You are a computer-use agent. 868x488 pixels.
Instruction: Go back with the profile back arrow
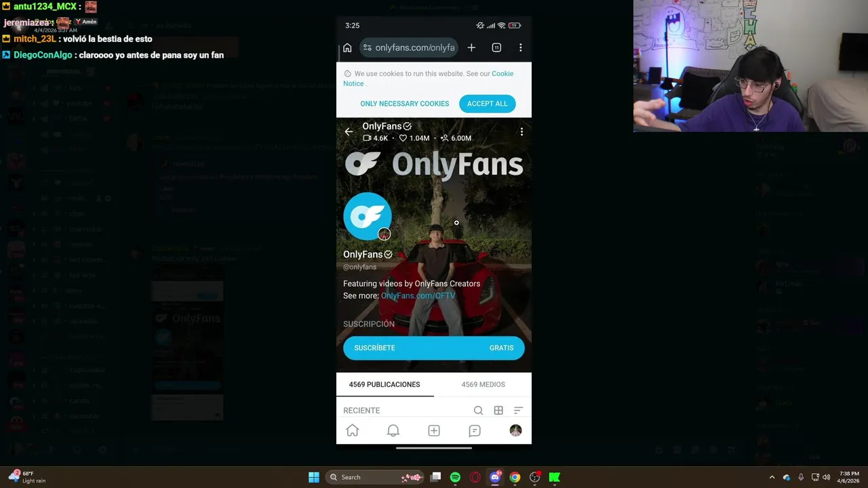(x=349, y=131)
